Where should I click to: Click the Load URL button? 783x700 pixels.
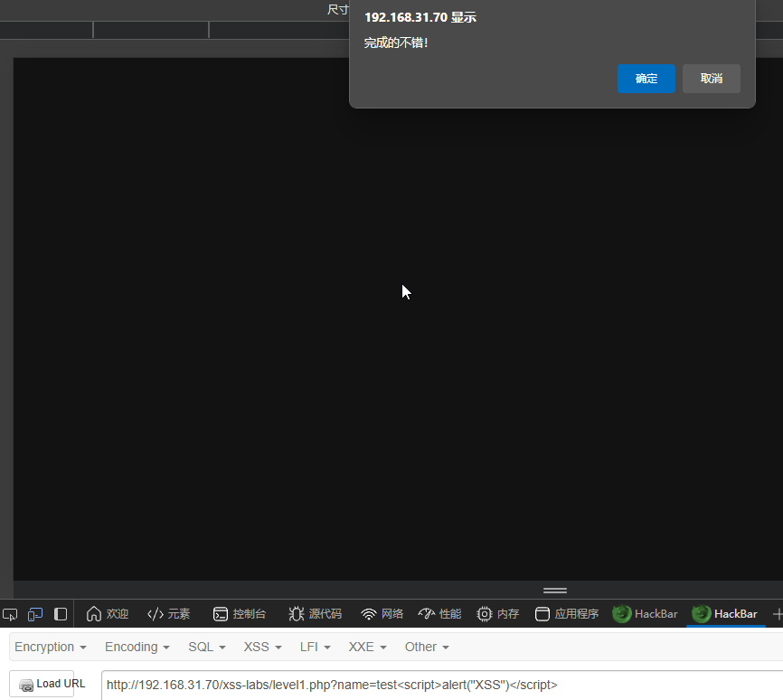pos(42,684)
